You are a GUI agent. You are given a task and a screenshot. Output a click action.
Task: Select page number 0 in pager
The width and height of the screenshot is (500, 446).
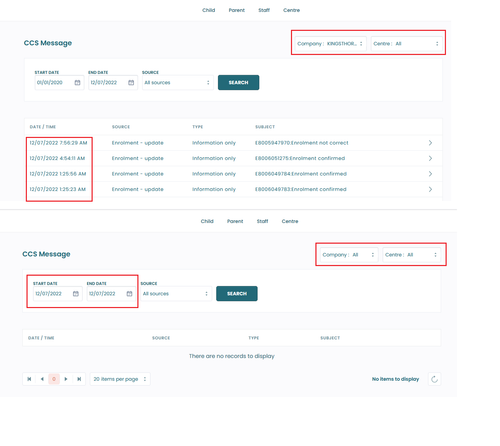[x=54, y=379]
